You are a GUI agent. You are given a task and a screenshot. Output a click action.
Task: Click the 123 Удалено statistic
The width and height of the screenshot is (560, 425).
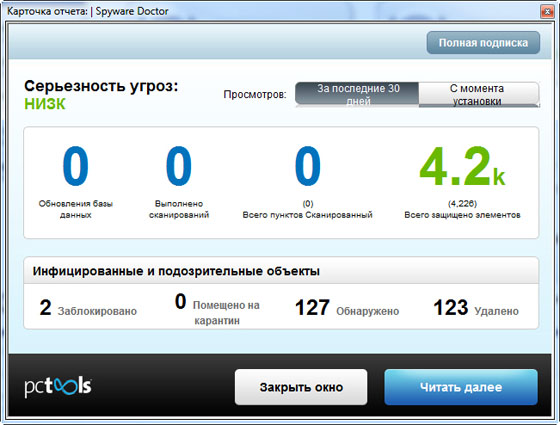pos(476,308)
